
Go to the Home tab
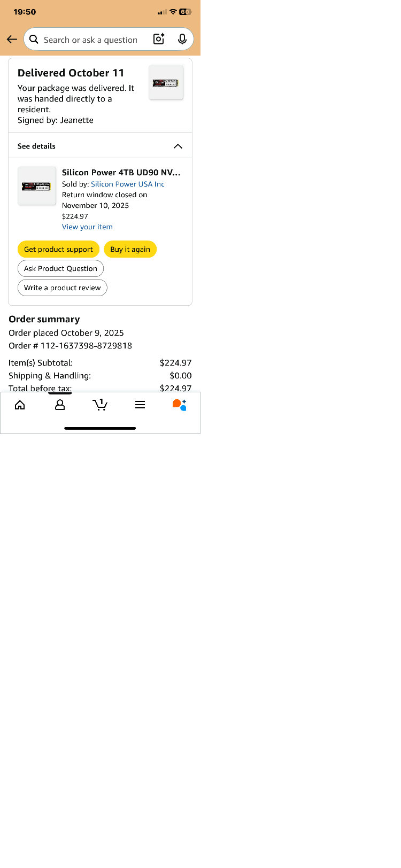point(20,405)
